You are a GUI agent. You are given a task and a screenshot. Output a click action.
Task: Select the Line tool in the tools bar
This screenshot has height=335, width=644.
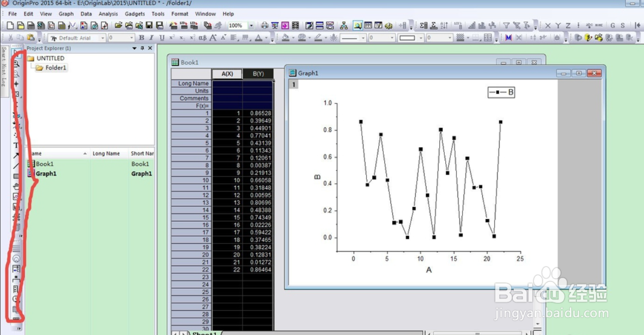coord(16,166)
